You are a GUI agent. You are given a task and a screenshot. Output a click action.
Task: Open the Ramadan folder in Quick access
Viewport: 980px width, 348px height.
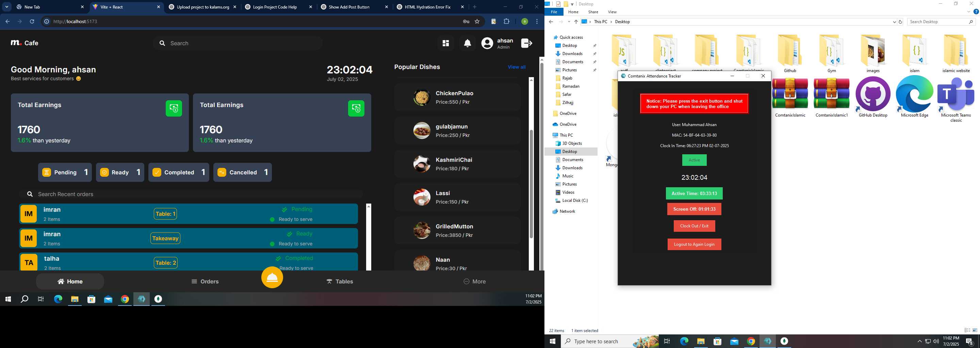[570, 86]
